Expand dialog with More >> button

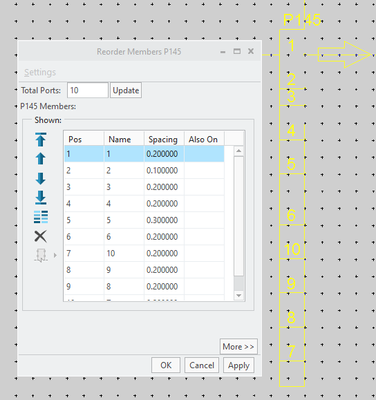(238, 347)
